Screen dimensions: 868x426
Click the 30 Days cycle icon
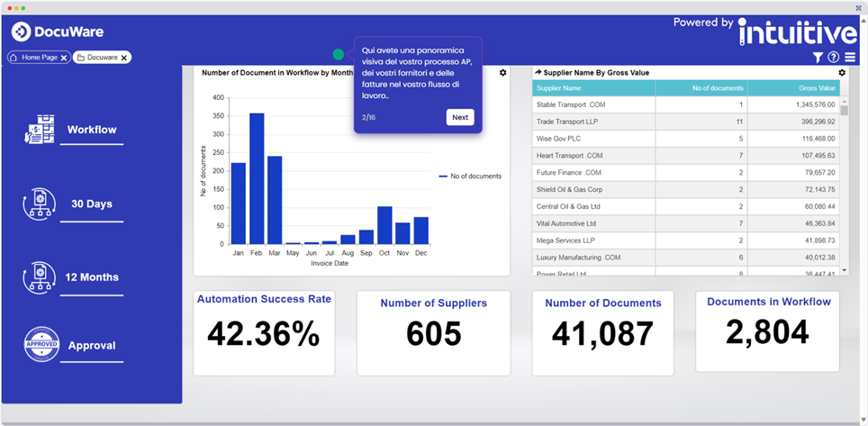click(x=40, y=204)
